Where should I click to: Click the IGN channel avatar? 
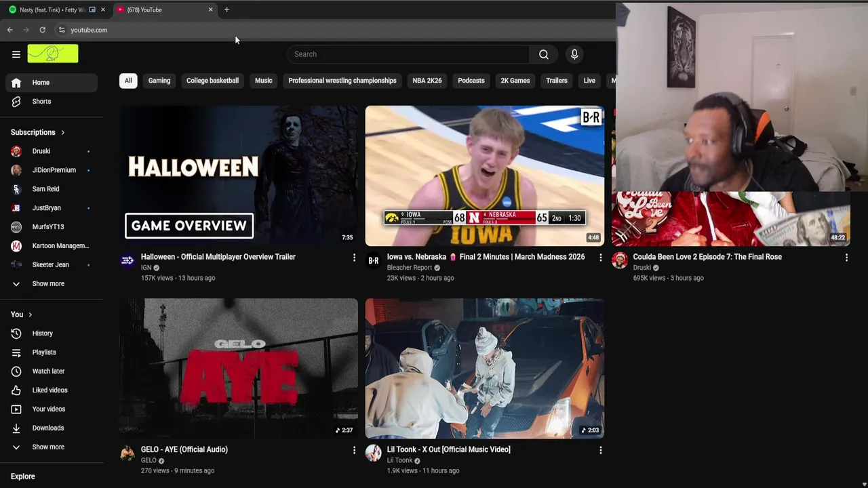(x=127, y=261)
